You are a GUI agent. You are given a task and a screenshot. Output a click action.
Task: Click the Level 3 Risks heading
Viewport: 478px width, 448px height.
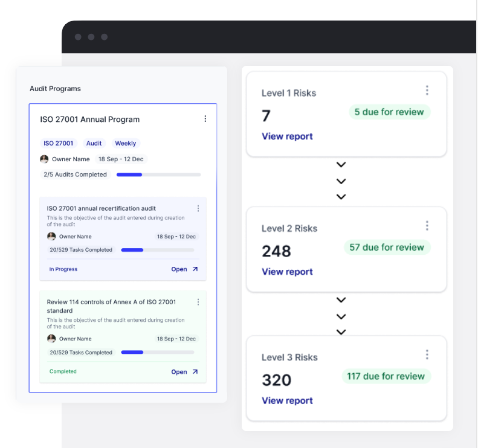(x=289, y=357)
